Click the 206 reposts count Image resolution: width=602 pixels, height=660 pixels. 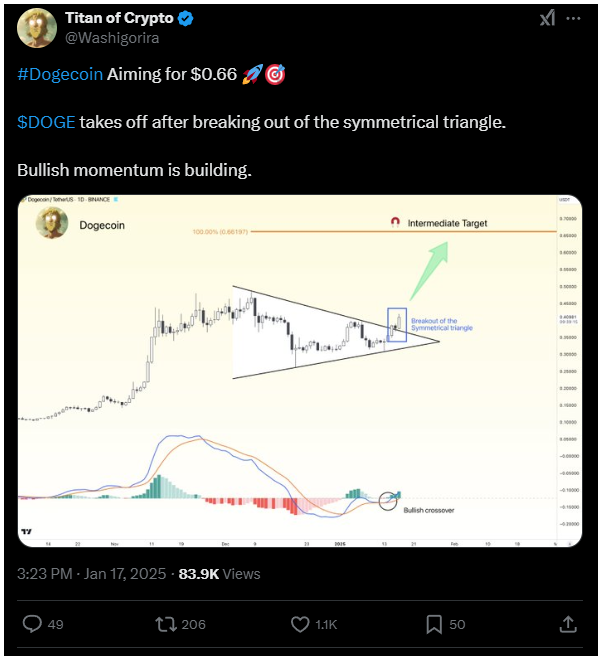click(x=193, y=624)
